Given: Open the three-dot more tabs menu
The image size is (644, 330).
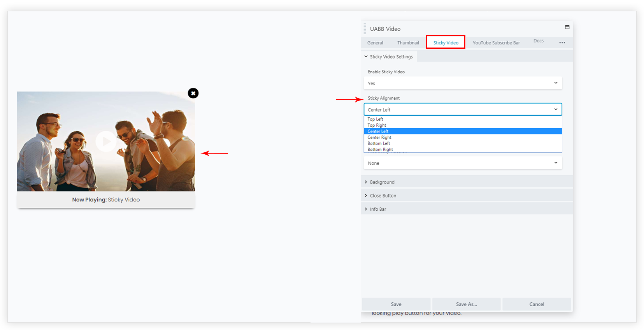Looking at the screenshot, I should pos(562,42).
